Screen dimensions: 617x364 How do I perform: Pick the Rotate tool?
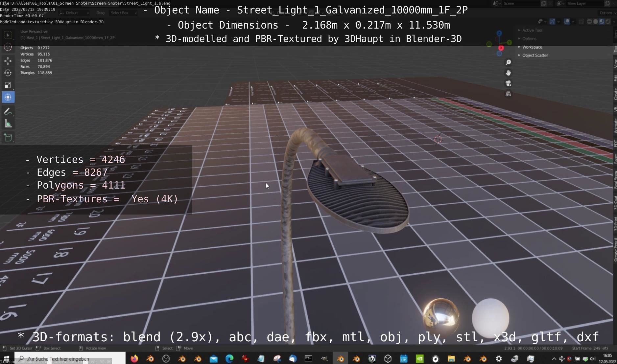[8, 73]
